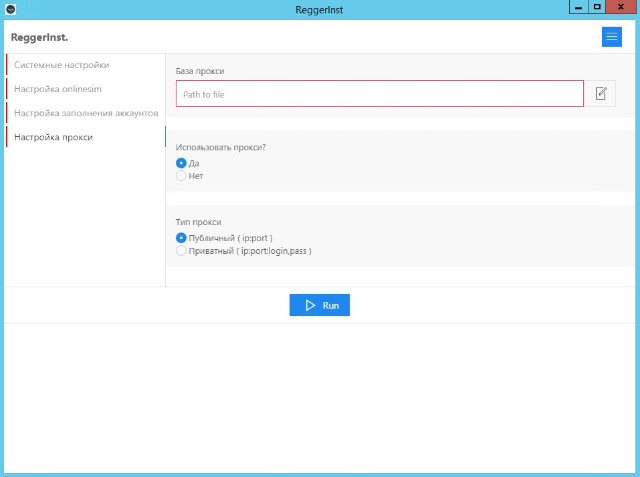The height and width of the screenshot is (477, 640).
Task: Select Нет to disable proxy usage
Action: click(181, 176)
